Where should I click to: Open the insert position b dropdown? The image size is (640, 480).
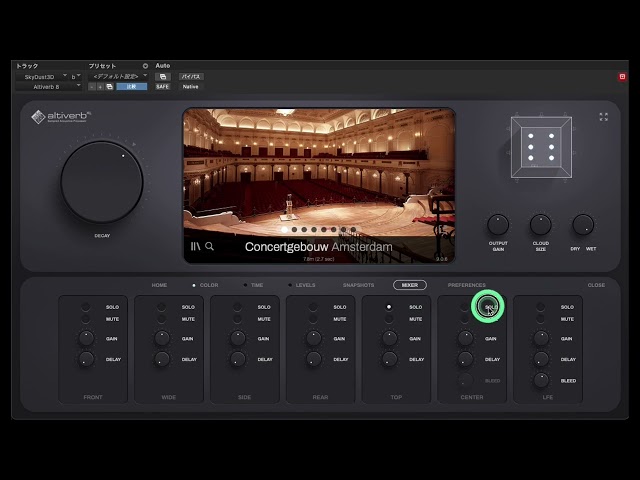76,77
